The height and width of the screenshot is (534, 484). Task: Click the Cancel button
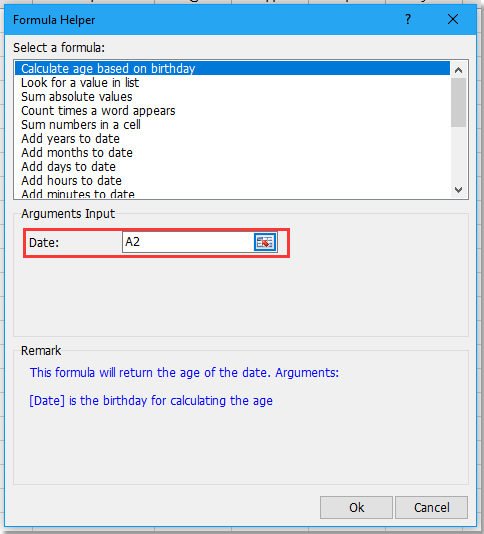432,507
